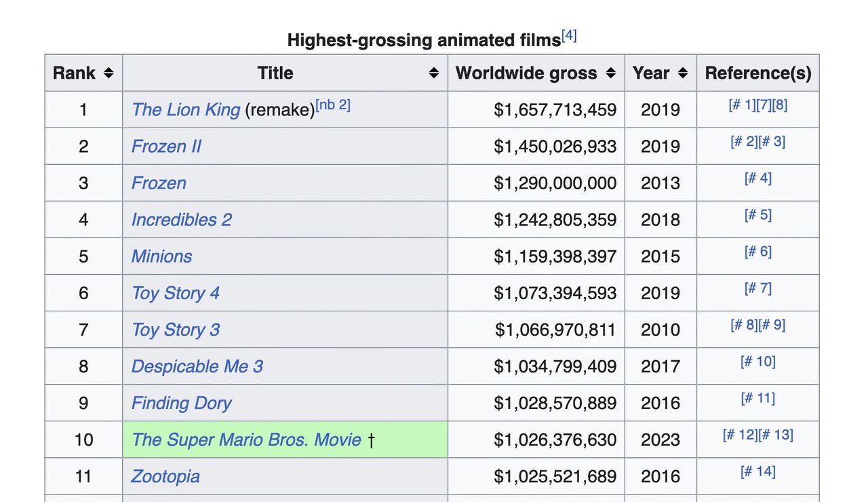Sort by Worldwide gross column
The height and width of the screenshot is (502, 868).
pos(611,73)
